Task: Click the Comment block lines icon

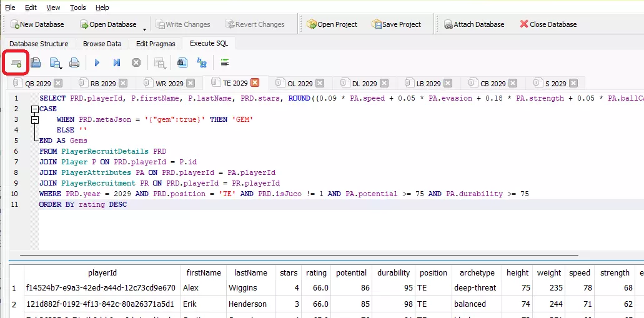Action: click(225, 62)
